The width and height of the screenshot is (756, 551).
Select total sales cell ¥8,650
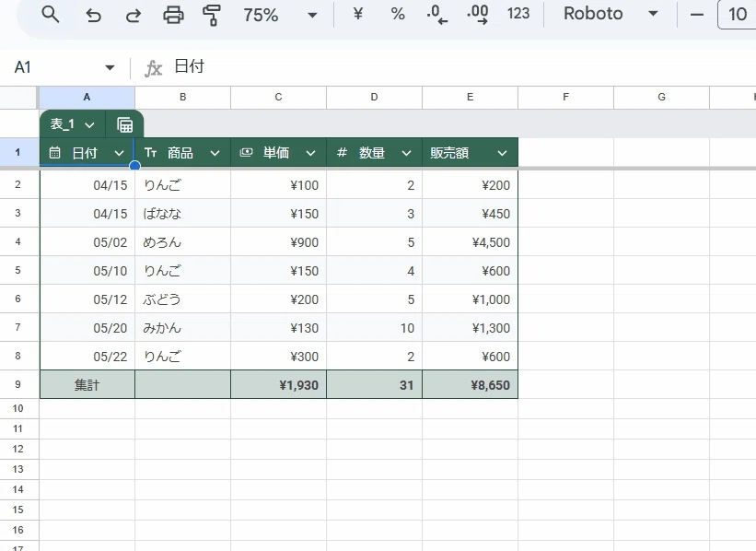click(471, 384)
